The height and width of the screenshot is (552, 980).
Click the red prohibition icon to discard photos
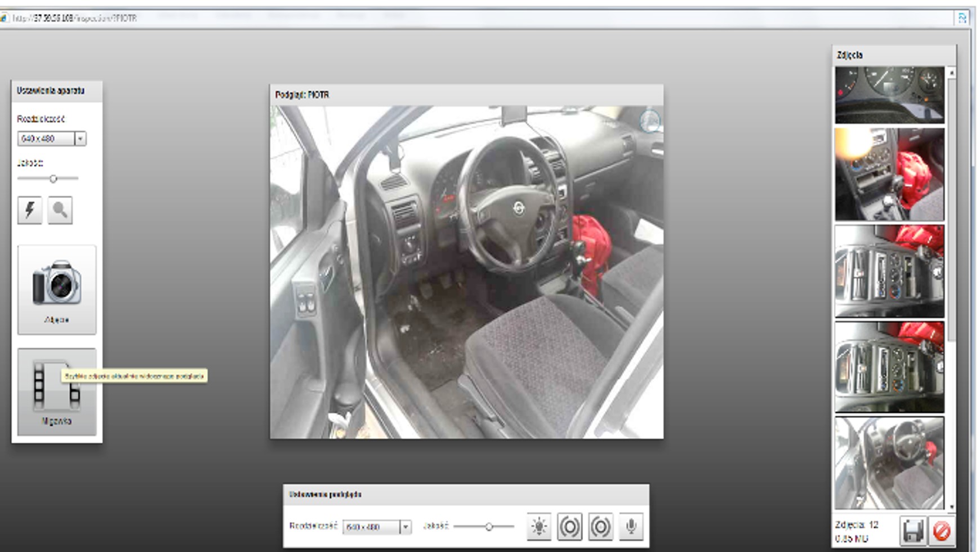tap(941, 531)
